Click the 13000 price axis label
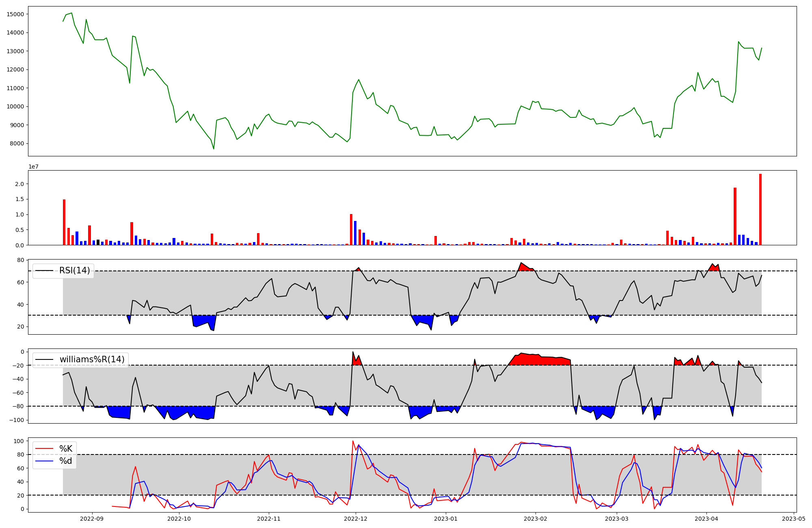 point(16,51)
